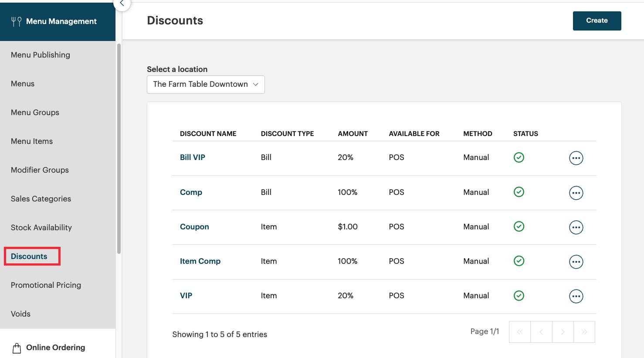Click the last-page double chevron pagination icon
This screenshot has height=358, width=644.
[584, 331]
